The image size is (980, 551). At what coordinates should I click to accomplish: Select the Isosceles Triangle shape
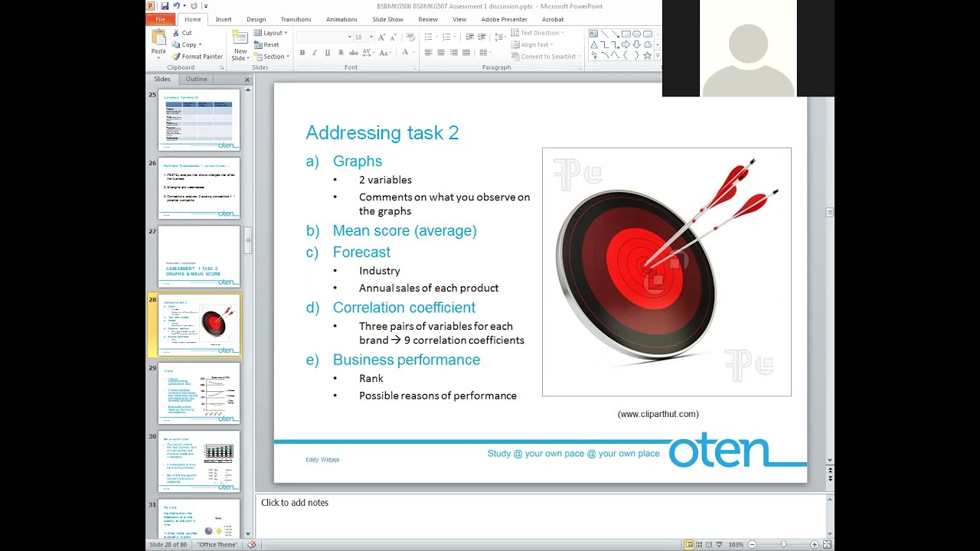594,44
